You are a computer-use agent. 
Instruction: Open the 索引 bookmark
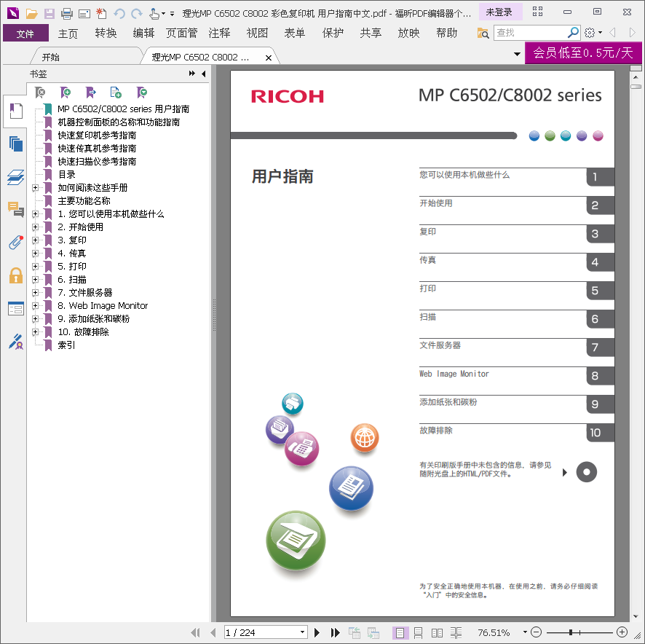67,345
